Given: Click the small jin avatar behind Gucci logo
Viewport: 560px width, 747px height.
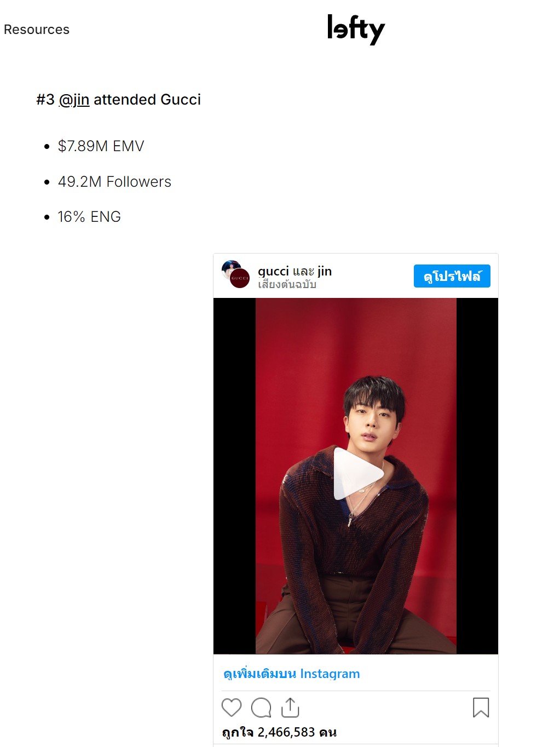Looking at the screenshot, I should 230,266.
